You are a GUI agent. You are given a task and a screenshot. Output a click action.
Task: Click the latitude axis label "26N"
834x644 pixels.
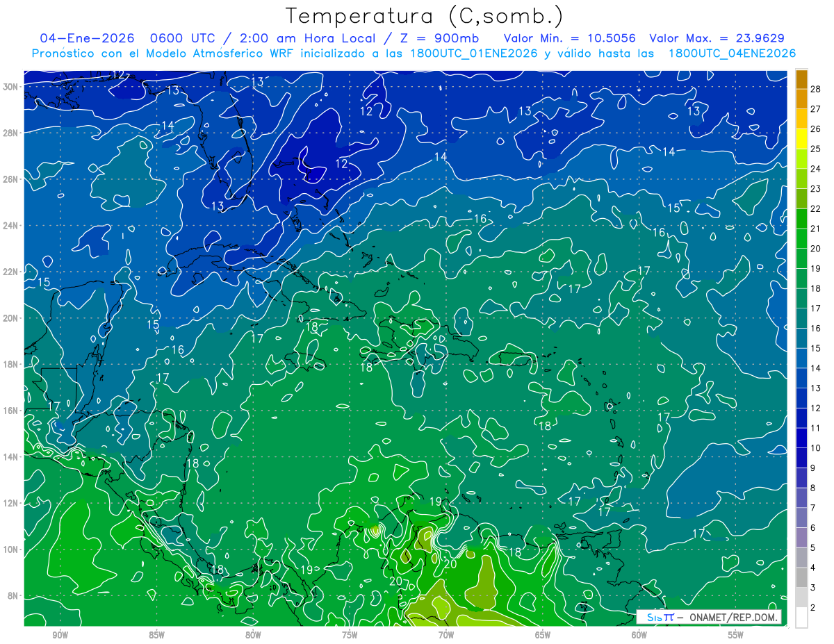12,179
